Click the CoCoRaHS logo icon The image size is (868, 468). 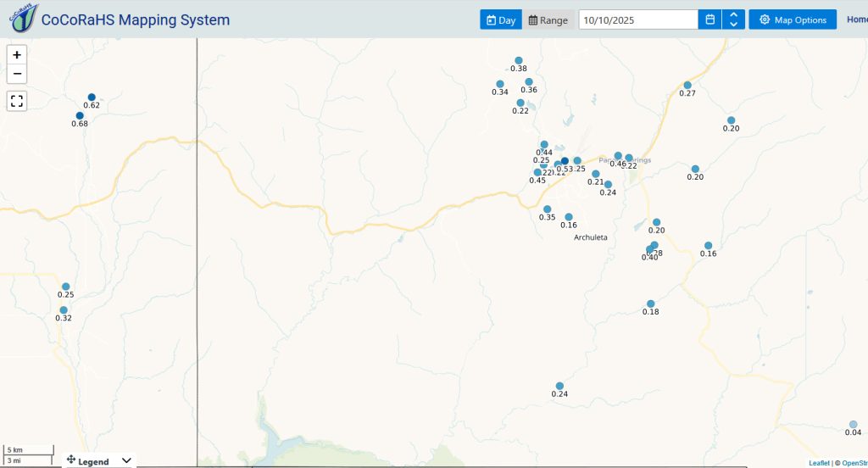tap(23, 19)
